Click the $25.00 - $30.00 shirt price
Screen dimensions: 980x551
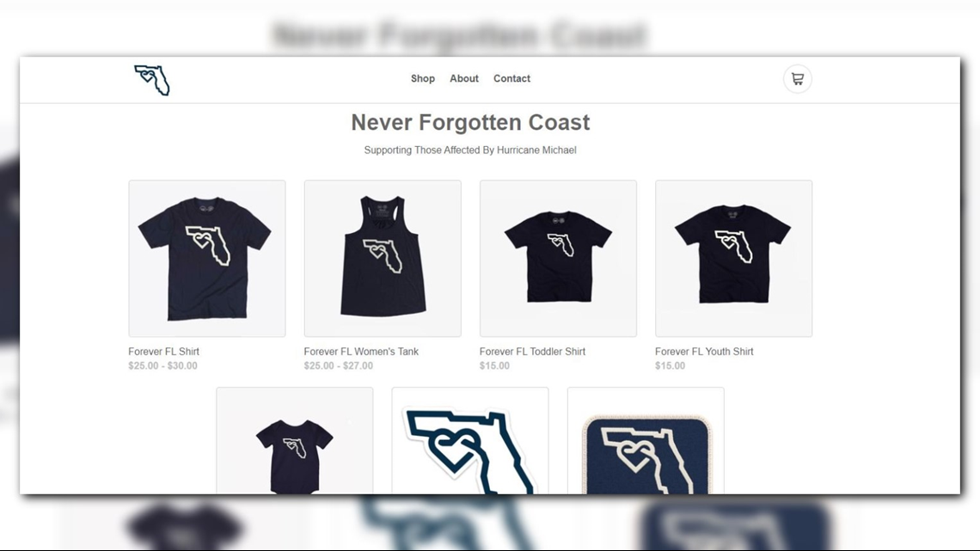tap(163, 366)
